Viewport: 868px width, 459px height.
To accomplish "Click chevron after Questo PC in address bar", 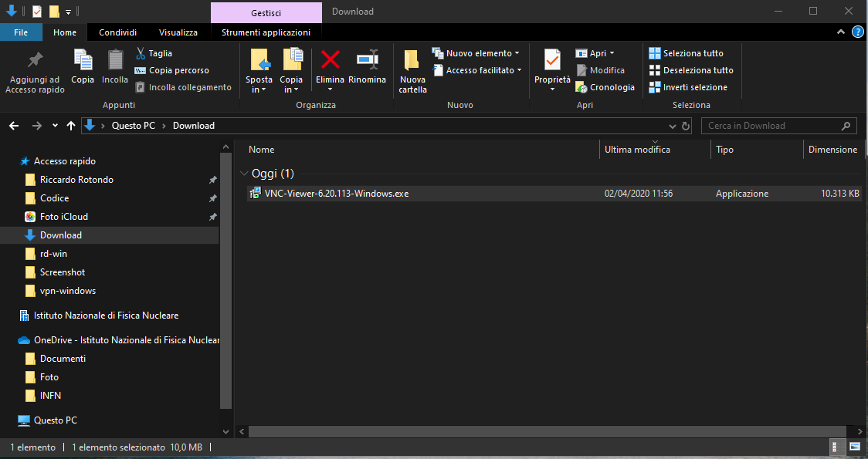I will 164,126.
